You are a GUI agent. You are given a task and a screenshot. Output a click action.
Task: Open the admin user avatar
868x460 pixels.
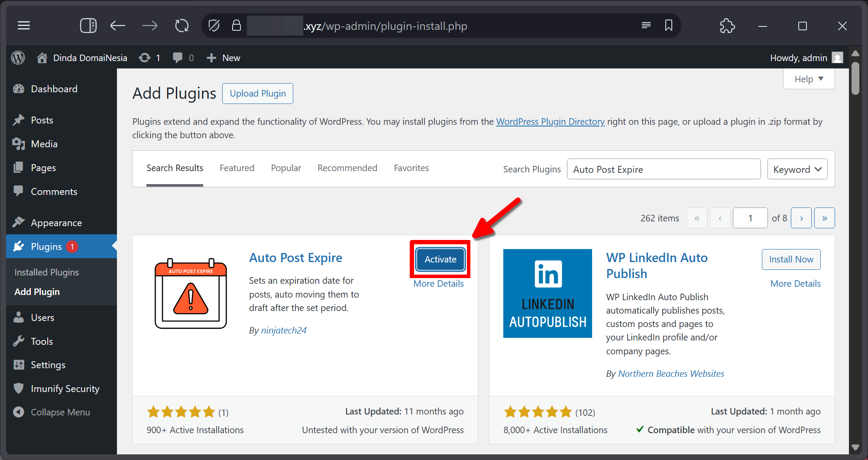tap(838, 58)
